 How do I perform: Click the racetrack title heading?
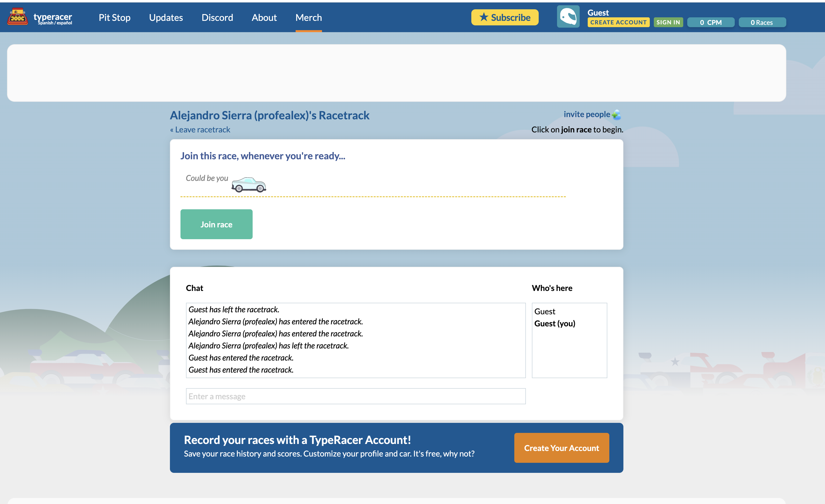click(269, 116)
